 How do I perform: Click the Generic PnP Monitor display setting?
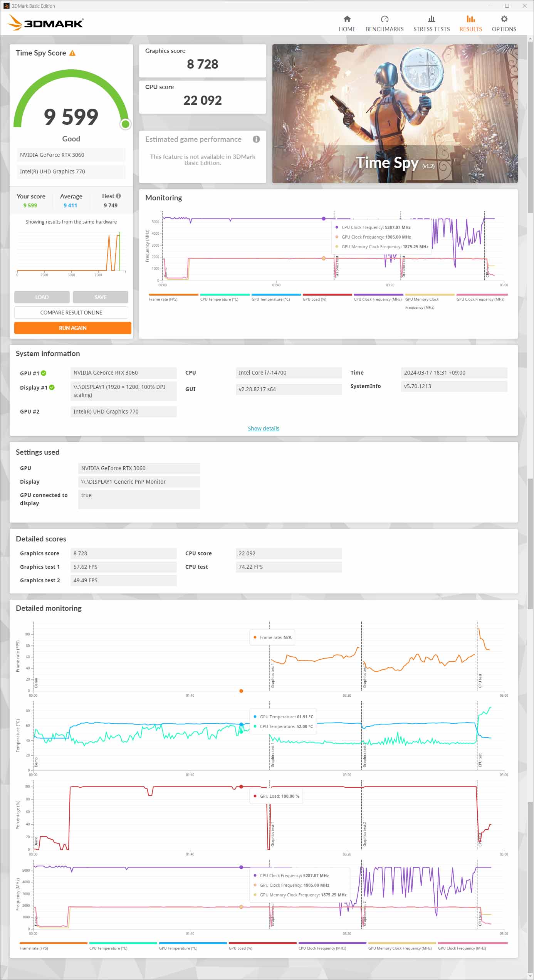(x=139, y=482)
